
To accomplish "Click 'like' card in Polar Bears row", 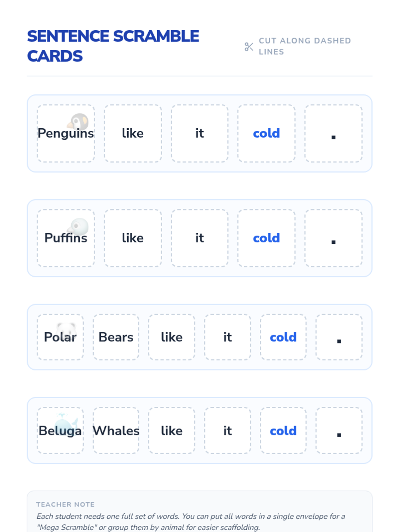I will (172, 337).
